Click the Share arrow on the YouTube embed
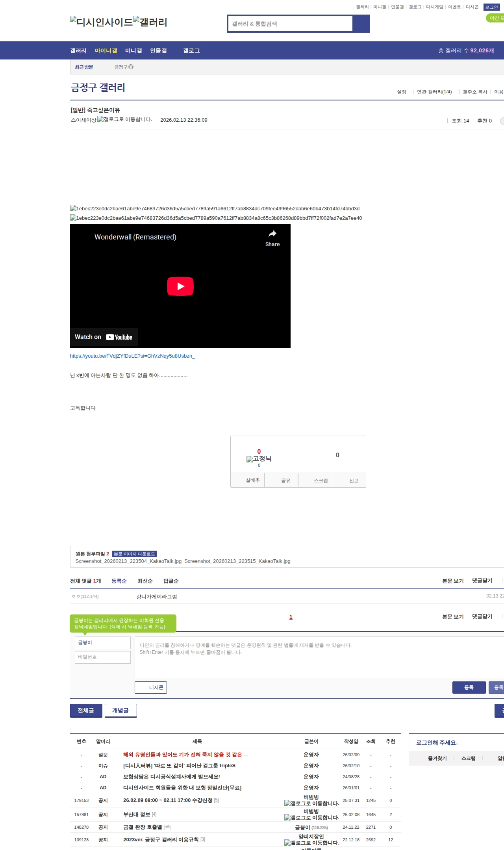The width and height of the screenshot is (504, 850). (x=272, y=238)
